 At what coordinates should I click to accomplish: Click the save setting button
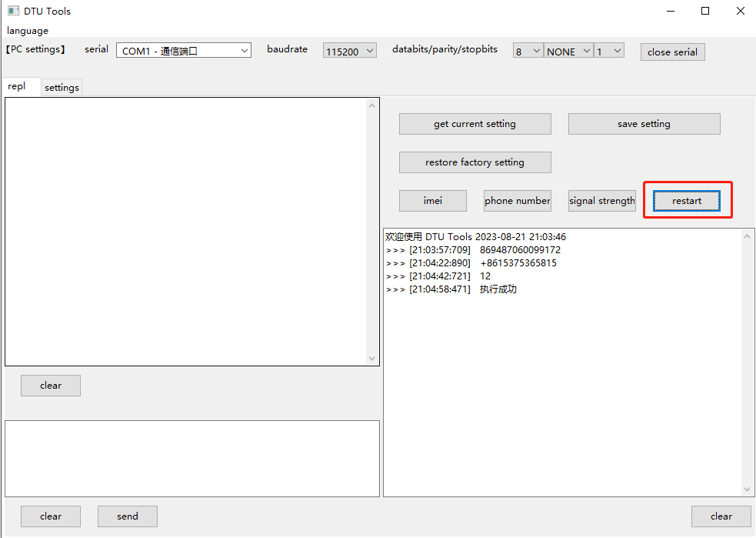coord(644,123)
